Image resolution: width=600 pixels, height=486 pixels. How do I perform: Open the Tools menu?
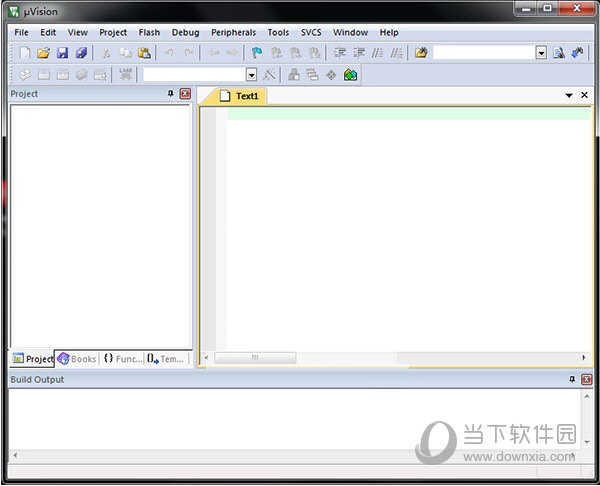(278, 33)
